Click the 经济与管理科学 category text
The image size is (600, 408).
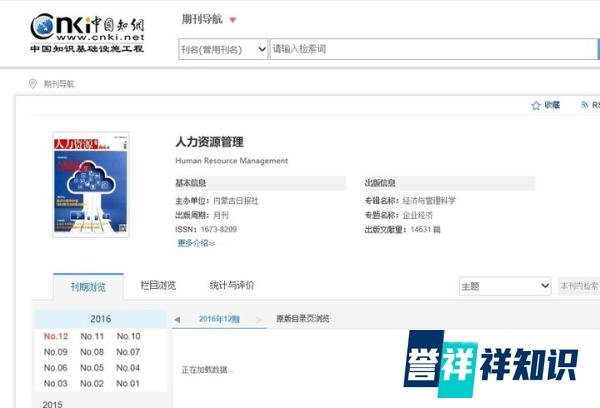coord(429,201)
